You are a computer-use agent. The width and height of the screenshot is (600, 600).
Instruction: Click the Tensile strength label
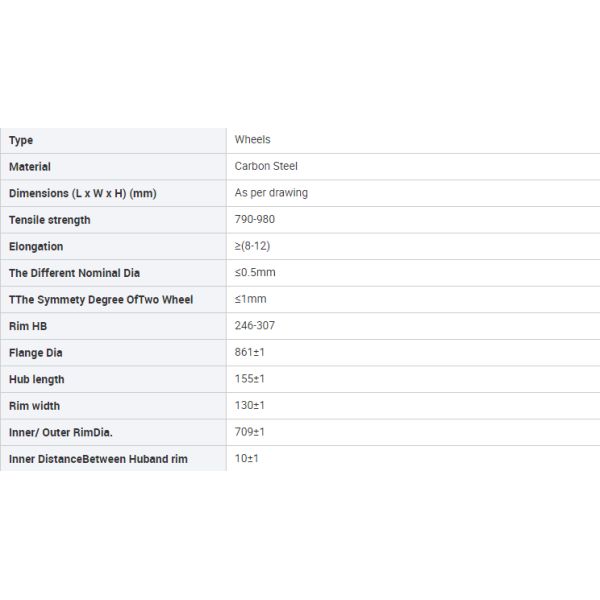(x=49, y=220)
